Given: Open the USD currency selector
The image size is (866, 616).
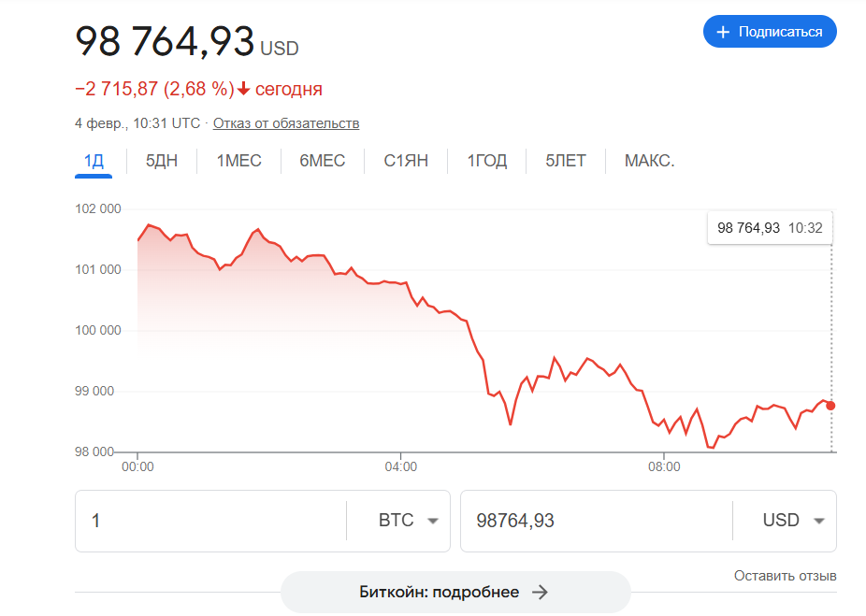Looking at the screenshot, I should click(x=790, y=520).
